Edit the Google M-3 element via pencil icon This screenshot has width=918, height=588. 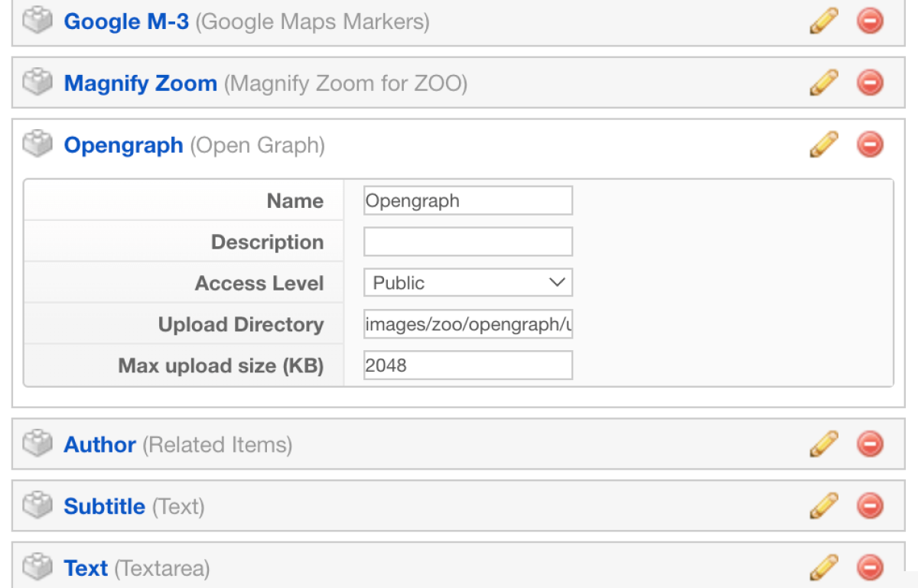[x=823, y=21]
